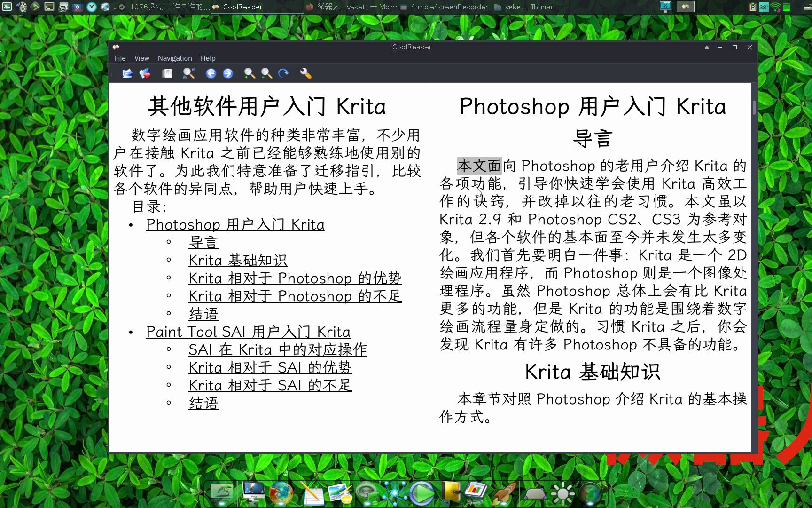
Task: Select the first workspace pager thumbnail
Action: [665, 7]
